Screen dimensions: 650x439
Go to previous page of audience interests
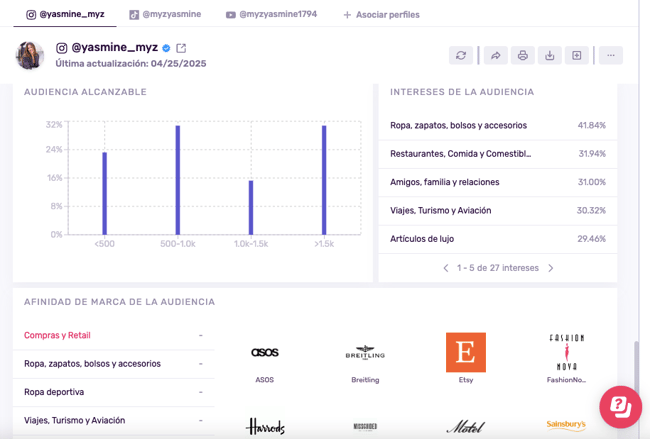446,268
